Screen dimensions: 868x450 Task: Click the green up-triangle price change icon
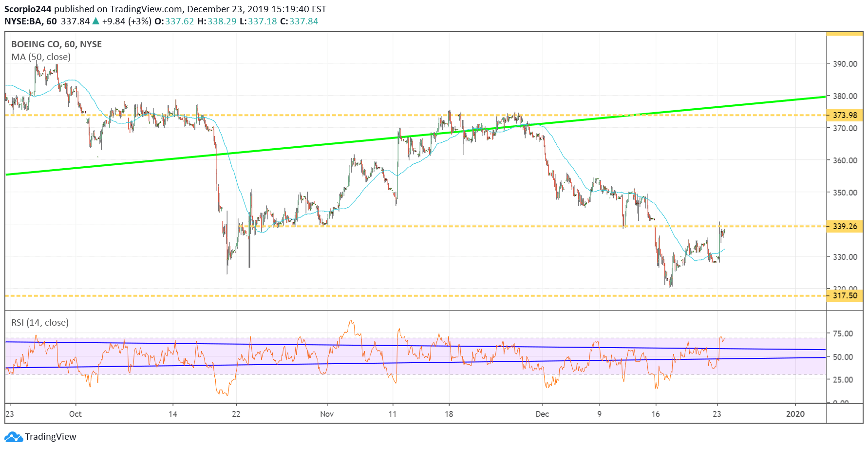[x=96, y=21]
